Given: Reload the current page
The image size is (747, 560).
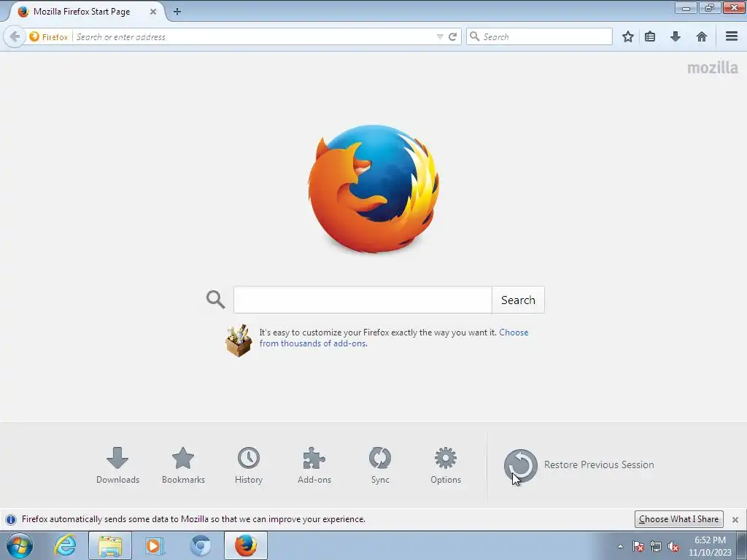Looking at the screenshot, I should tap(452, 36).
